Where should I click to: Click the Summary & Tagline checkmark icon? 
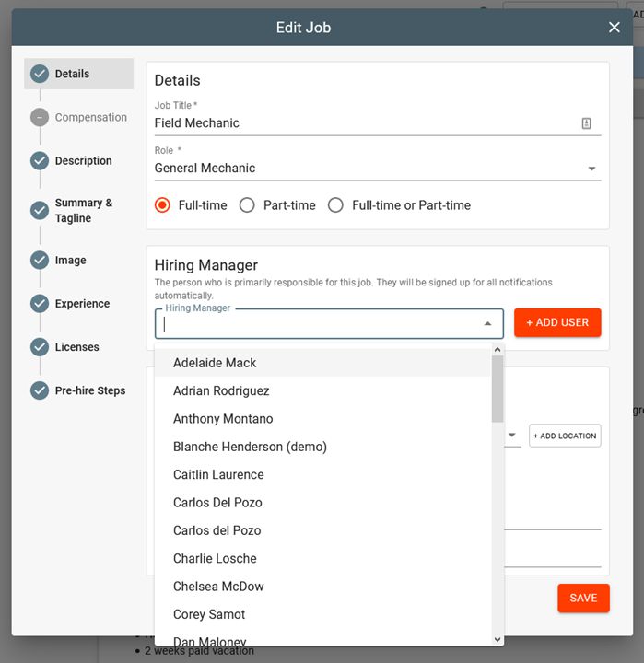click(40, 210)
